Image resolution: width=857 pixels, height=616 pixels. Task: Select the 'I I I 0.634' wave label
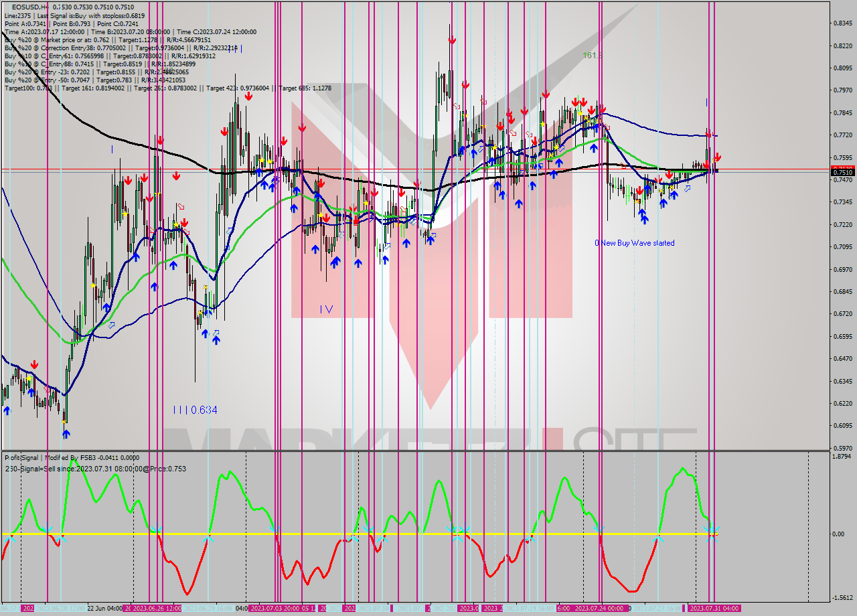click(x=195, y=410)
